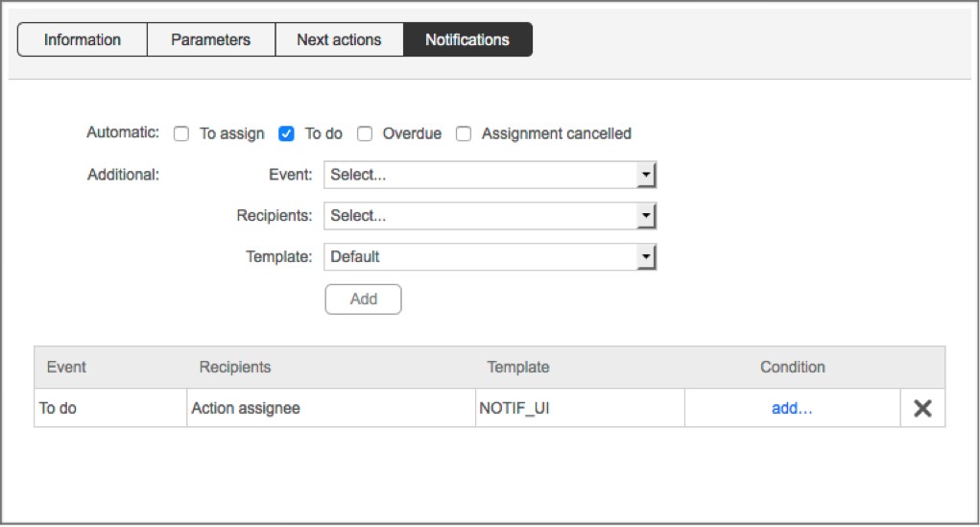This screenshot has height=527, width=980.
Task: Click the Condition column header
Action: click(x=792, y=367)
